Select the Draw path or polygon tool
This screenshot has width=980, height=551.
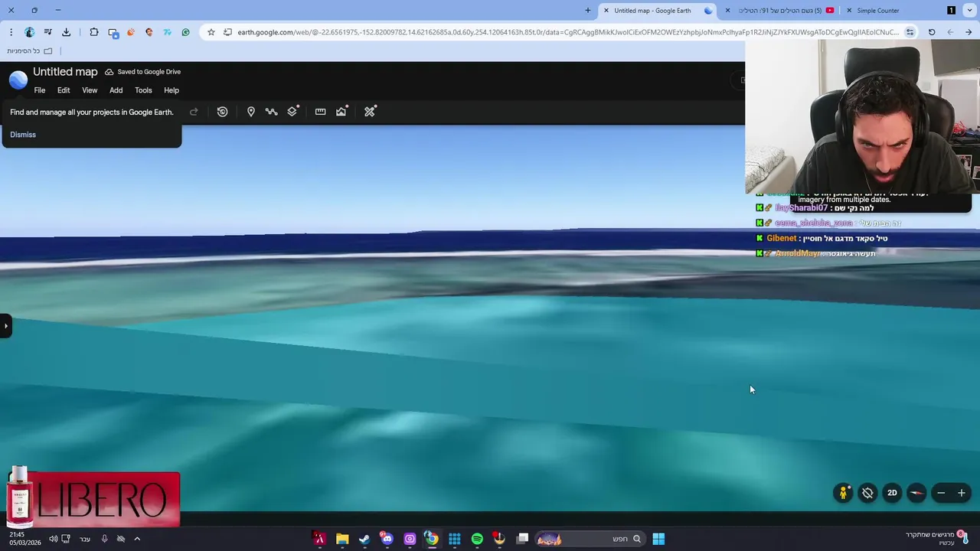click(x=271, y=112)
